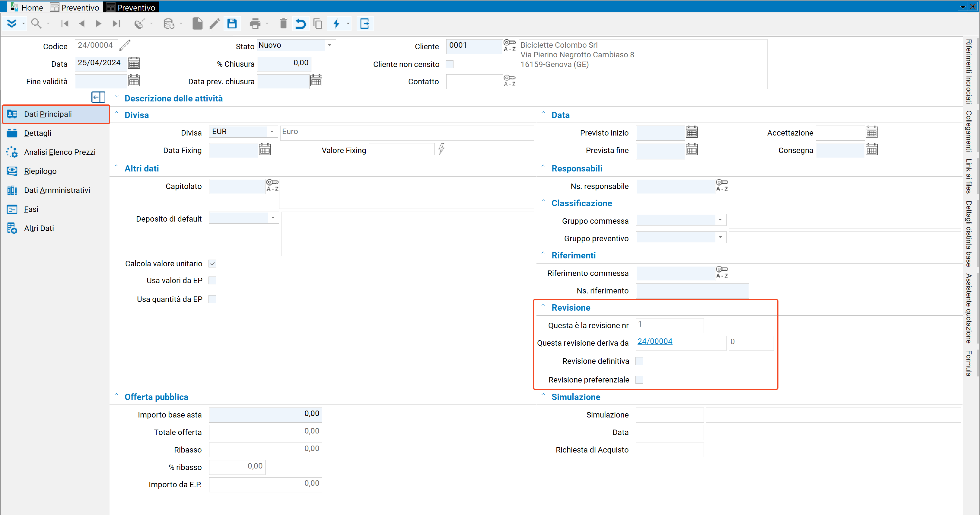Open calendar for Consegna date

click(871, 150)
